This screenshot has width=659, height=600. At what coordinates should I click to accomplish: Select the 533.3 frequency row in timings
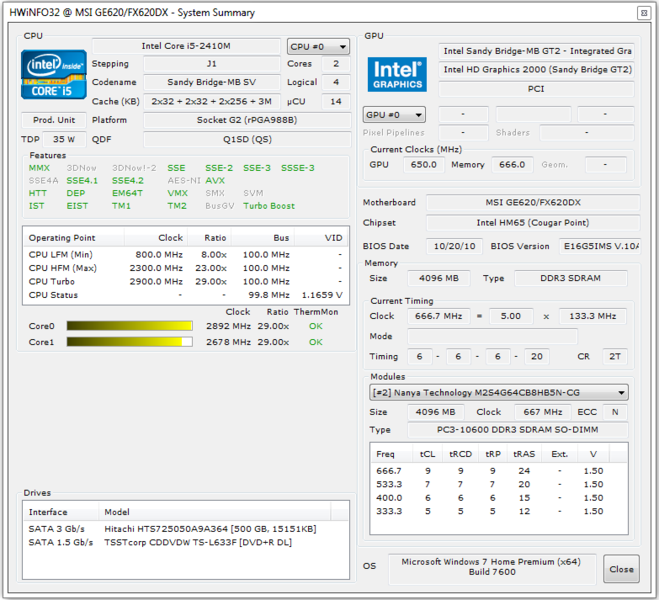click(x=499, y=484)
